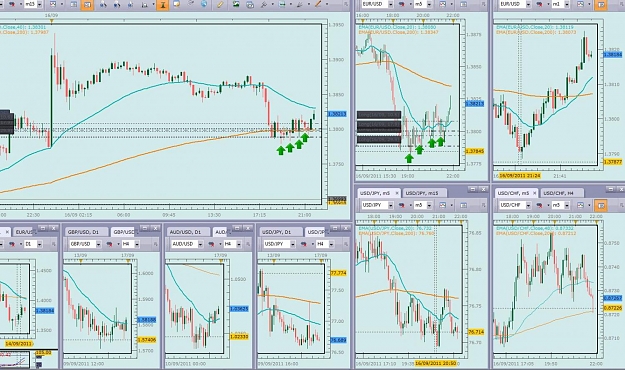Click the trade flag icon in EUR/USD m5 window

pyautogui.click(x=402, y=4)
